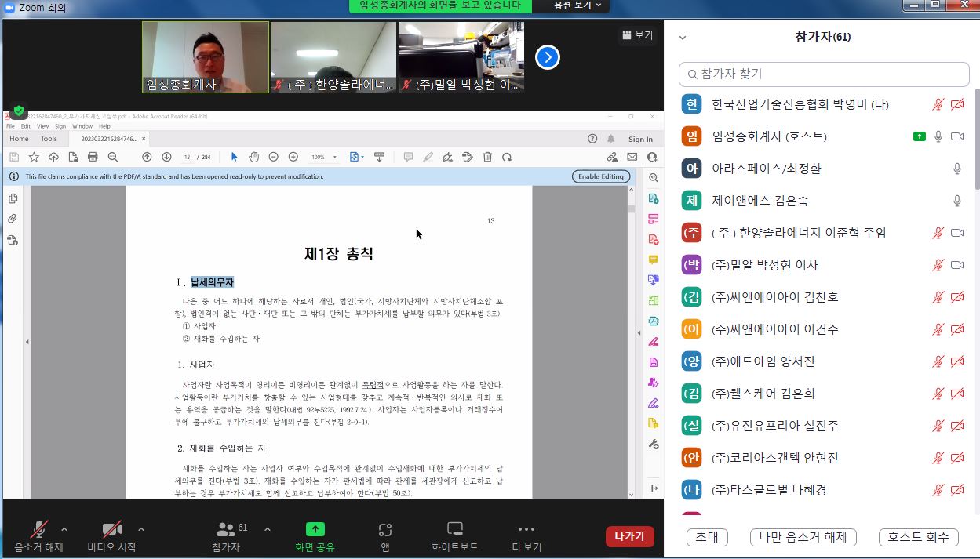This screenshot has height=559, width=980.
Task: Click the participants list scrollbar
Action: (975, 141)
